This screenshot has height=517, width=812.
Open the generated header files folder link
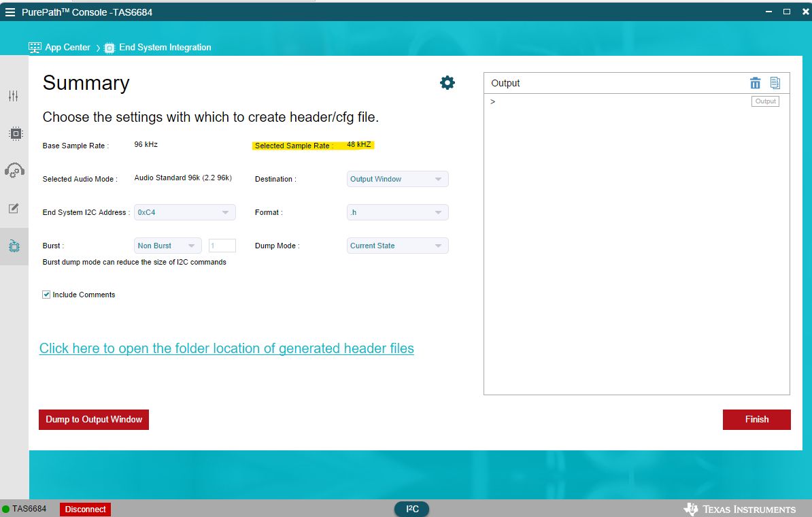click(x=227, y=348)
